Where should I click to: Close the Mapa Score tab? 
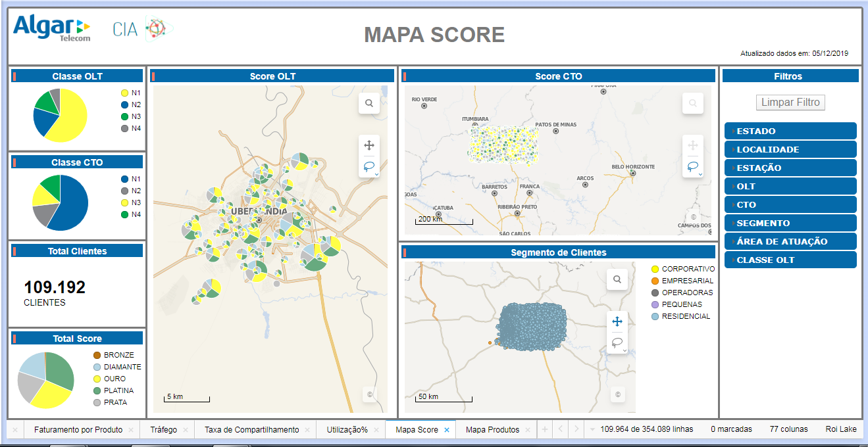click(446, 430)
